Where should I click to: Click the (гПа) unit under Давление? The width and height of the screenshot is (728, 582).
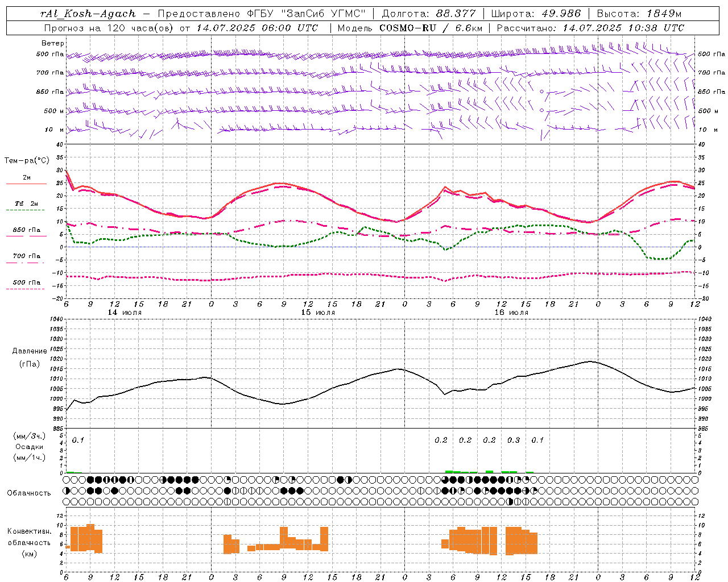pyautogui.click(x=30, y=364)
